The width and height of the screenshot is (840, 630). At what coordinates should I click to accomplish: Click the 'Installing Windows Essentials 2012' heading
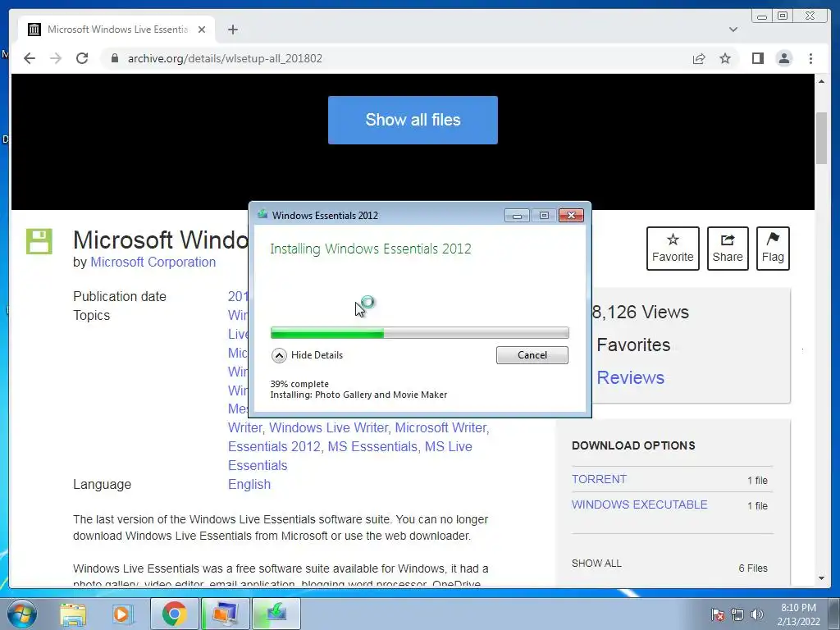371,249
